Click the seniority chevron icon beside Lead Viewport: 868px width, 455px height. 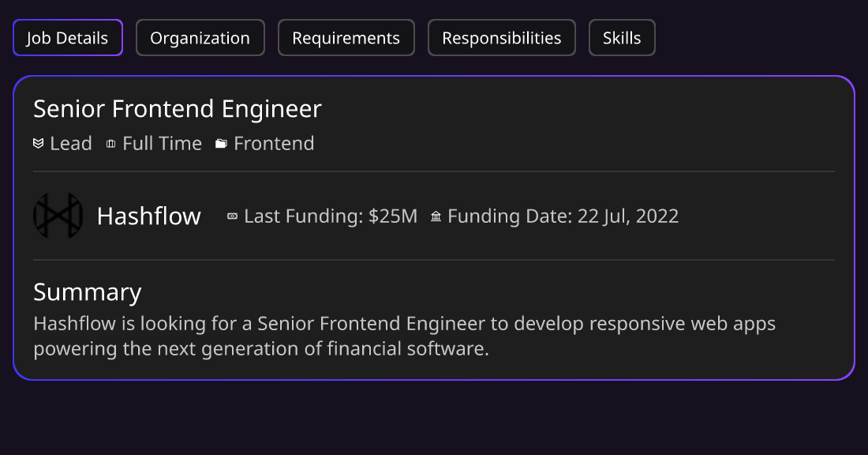click(x=38, y=144)
